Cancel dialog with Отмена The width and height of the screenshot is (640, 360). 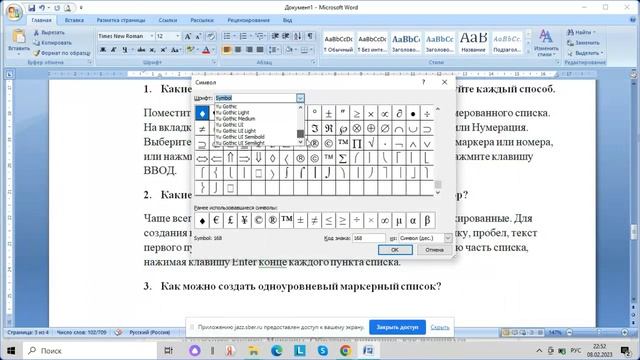pyautogui.click(x=434, y=250)
